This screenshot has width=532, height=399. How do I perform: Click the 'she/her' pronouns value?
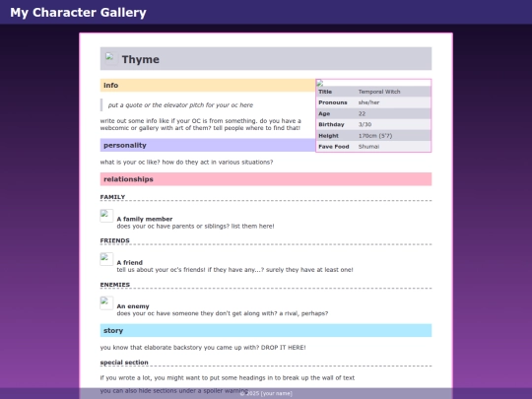pos(368,102)
